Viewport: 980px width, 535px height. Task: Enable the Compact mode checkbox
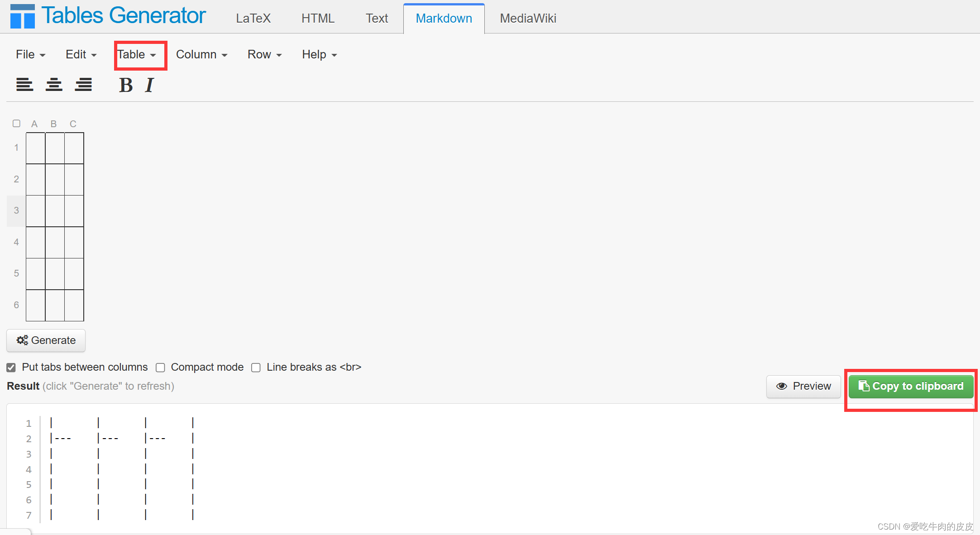pyautogui.click(x=160, y=368)
